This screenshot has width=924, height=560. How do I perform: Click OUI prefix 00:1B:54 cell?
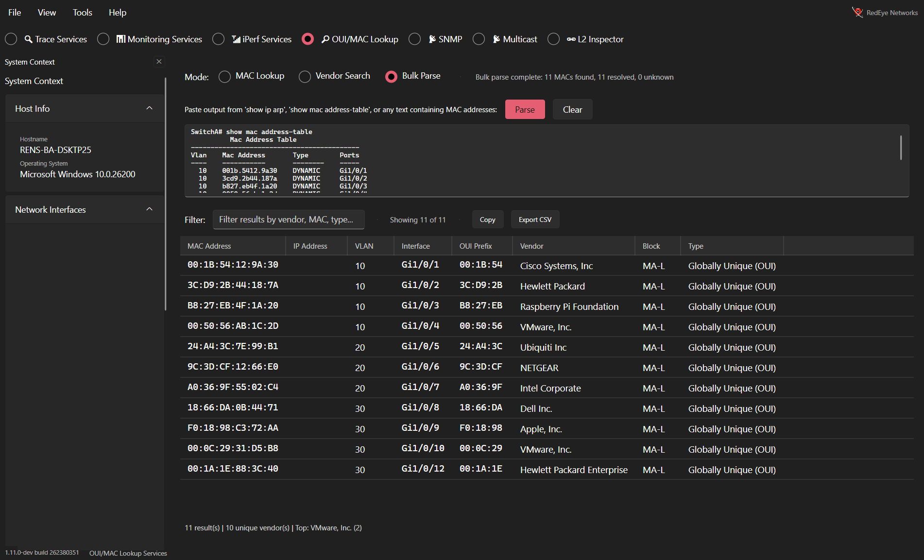click(x=481, y=265)
